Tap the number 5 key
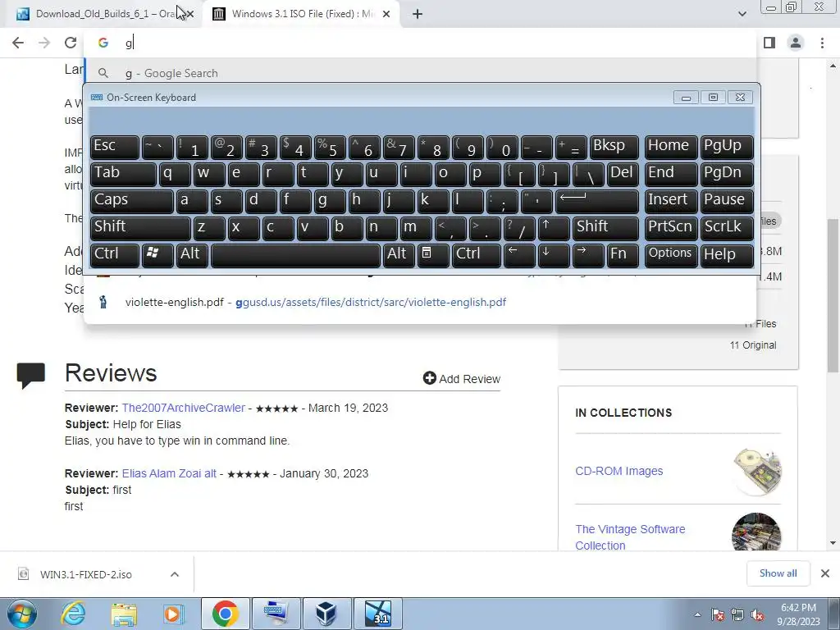 [x=330, y=146]
